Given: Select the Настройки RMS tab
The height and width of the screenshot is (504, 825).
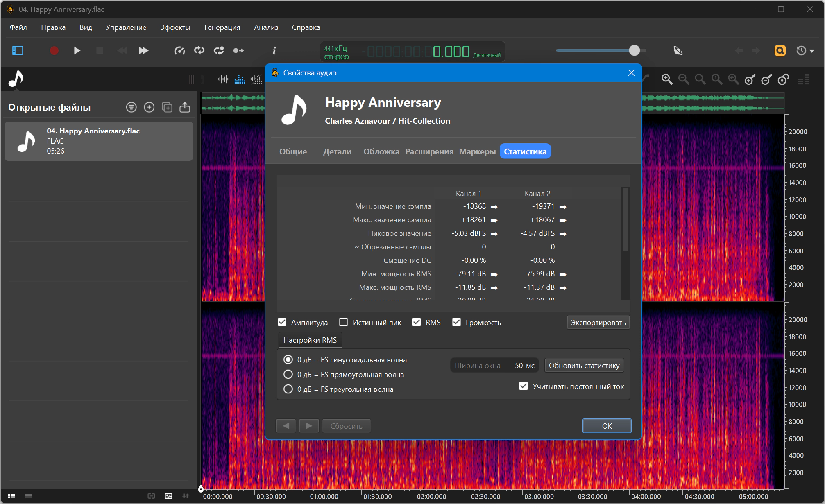Looking at the screenshot, I should [x=310, y=340].
